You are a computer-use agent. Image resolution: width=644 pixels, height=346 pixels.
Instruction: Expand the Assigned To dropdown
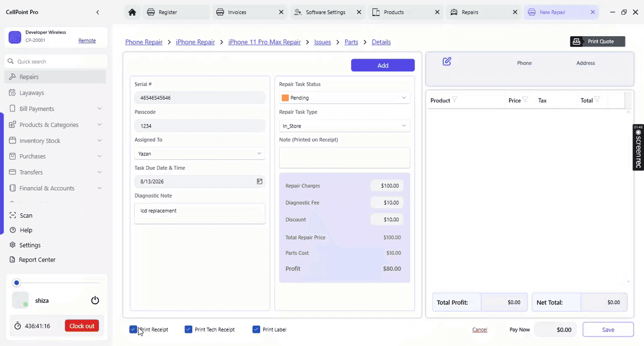click(x=200, y=153)
